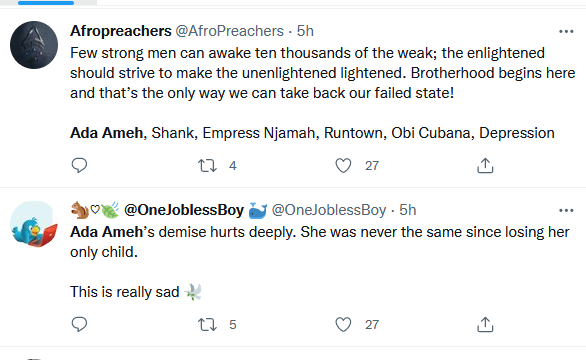This screenshot has width=586, height=360.
Task: Reply to the OneJoblessBoy tweet
Action: tap(79, 324)
